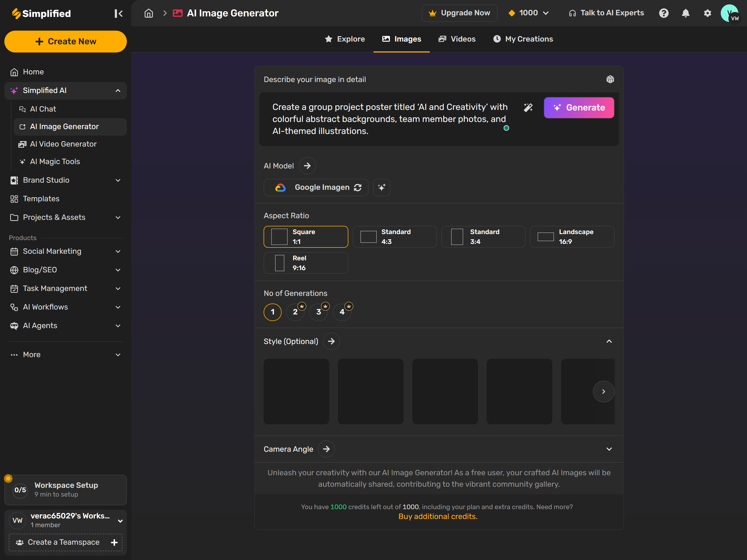Image resolution: width=747 pixels, height=560 pixels.
Task: Click the random prompt dice icon
Action: pyautogui.click(x=610, y=79)
